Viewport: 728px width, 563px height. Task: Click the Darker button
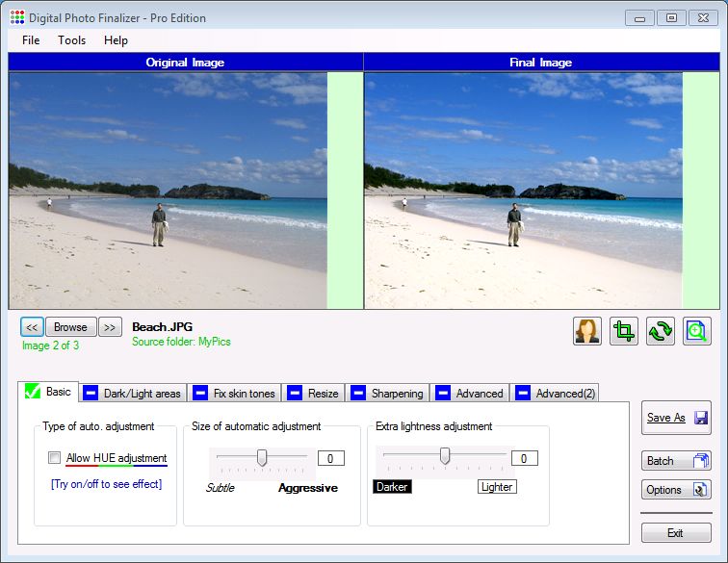click(392, 486)
